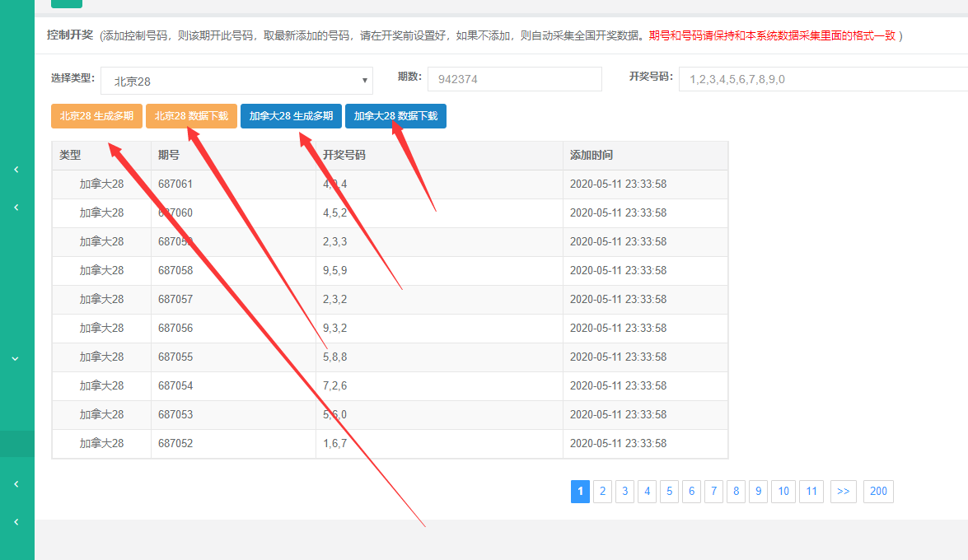Select the highlighted page 1 button
This screenshot has width=968, height=560.
(x=580, y=492)
